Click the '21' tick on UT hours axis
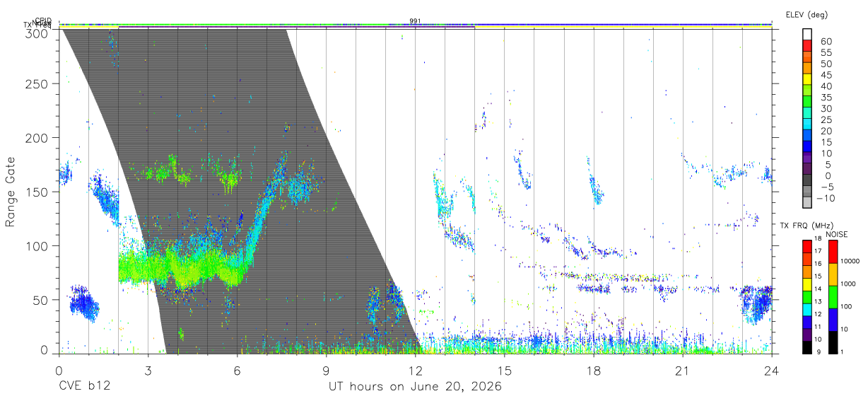The width and height of the screenshot is (868, 401). [682, 371]
